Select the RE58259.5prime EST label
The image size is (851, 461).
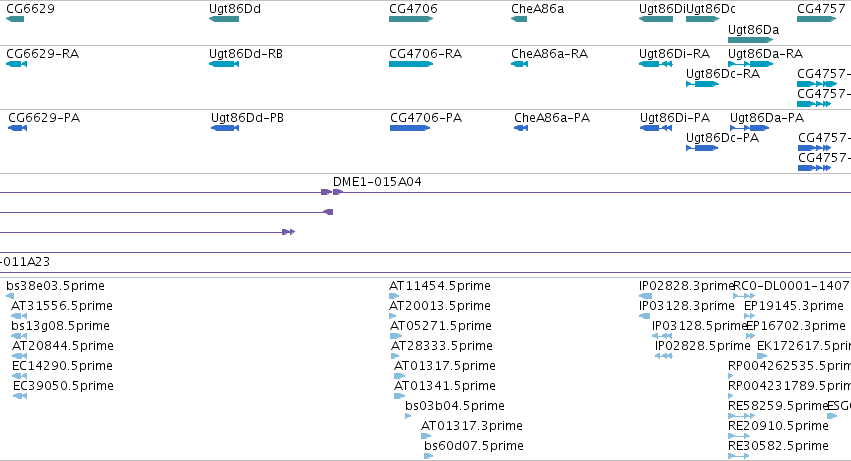tap(778, 406)
